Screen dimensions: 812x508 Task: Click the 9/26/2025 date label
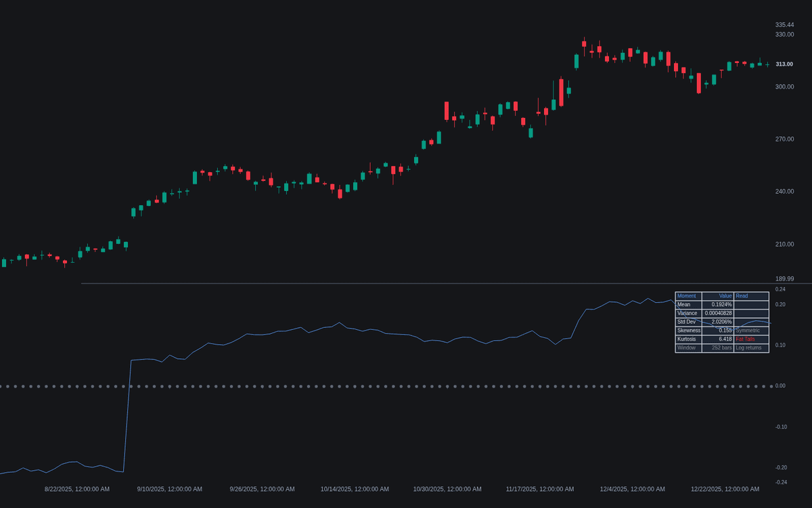coord(262,489)
